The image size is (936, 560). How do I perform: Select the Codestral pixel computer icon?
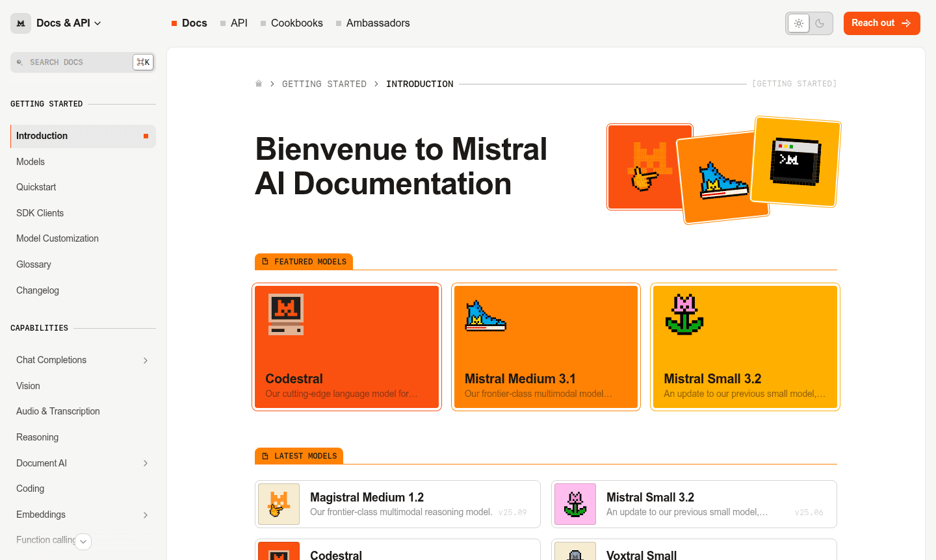pyautogui.click(x=286, y=314)
